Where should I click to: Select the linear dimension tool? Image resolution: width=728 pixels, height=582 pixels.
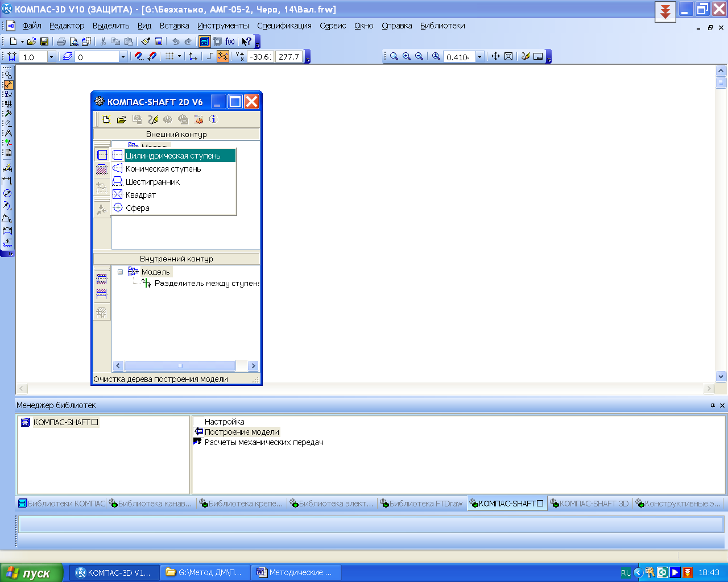[7, 181]
